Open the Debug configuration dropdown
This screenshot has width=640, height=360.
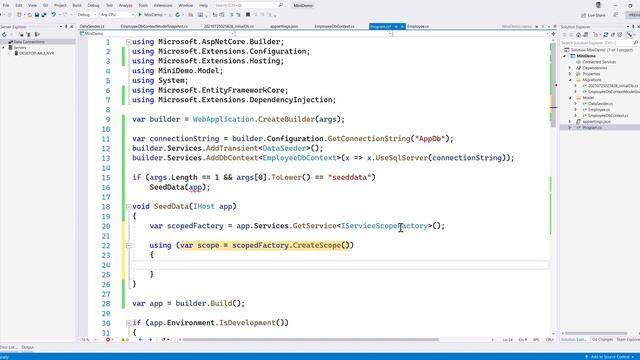87,15
